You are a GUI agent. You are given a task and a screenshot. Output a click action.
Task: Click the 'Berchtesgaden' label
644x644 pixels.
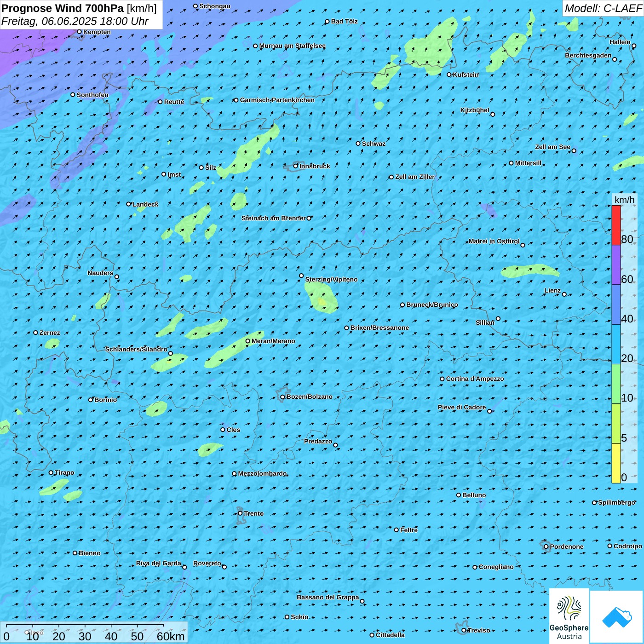(x=588, y=55)
